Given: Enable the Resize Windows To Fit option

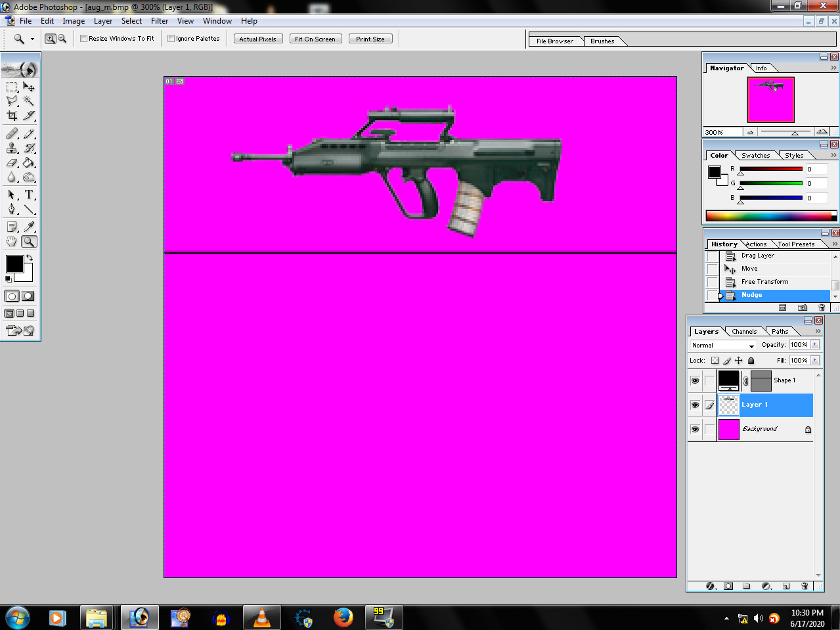Looking at the screenshot, I should coord(83,38).
